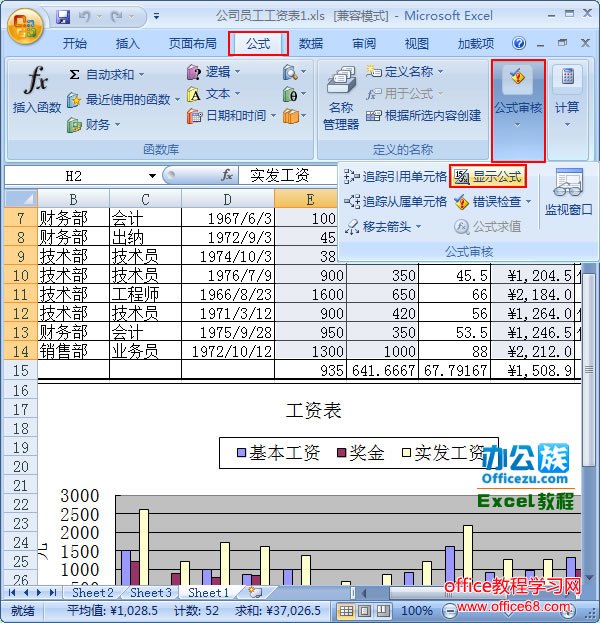Image resolution: width=600 pixels, height=623 pixels.
Task: Expand the 自动求和 dropdown arrow
Action: tap(141, 74)
